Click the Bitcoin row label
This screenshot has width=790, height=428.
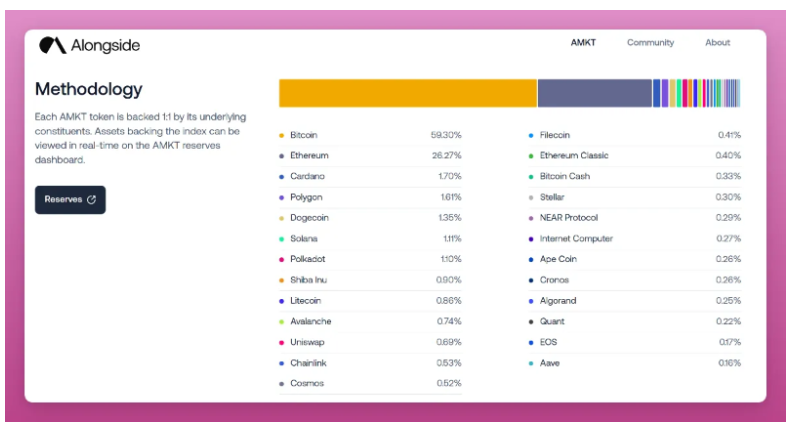[x=304, y=135]
